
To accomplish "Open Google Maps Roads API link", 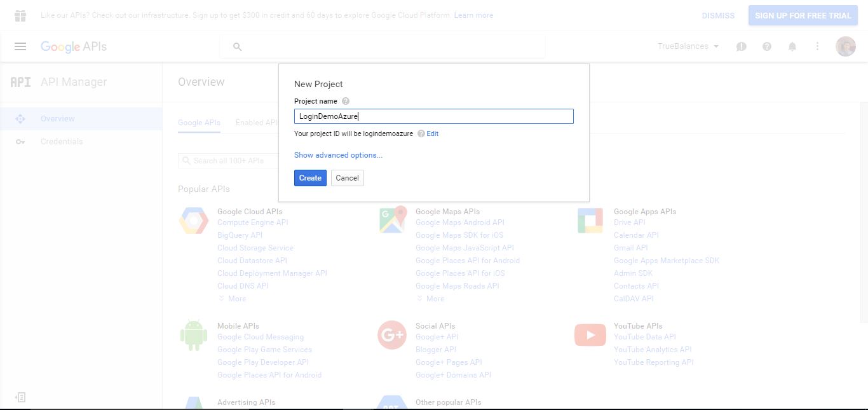I will [x=458, y=286].
